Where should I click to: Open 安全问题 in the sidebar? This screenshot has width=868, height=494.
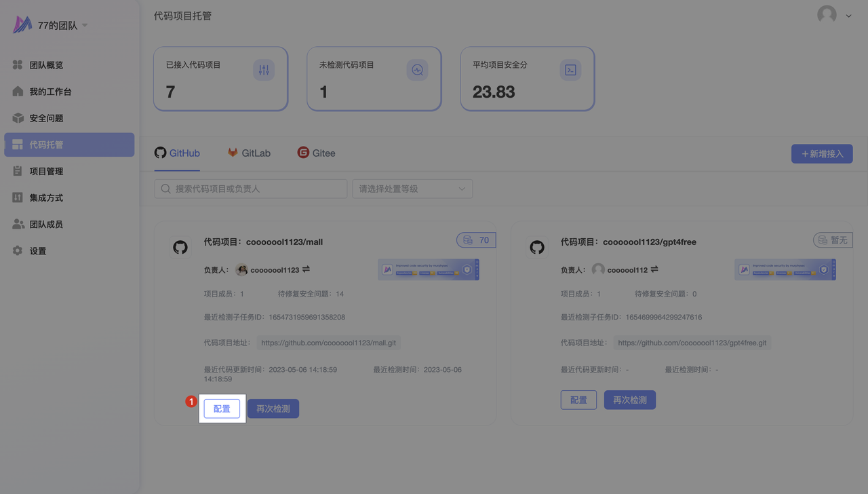46,118
